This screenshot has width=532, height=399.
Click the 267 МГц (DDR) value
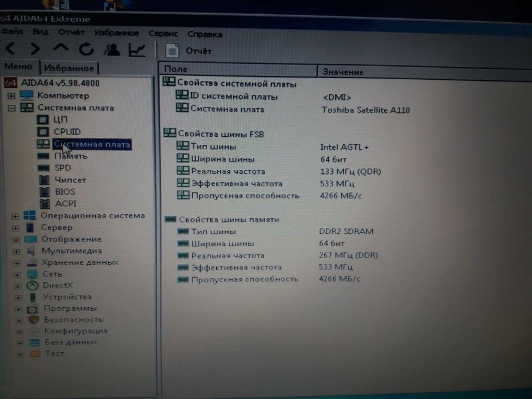[x=348, y=255]
